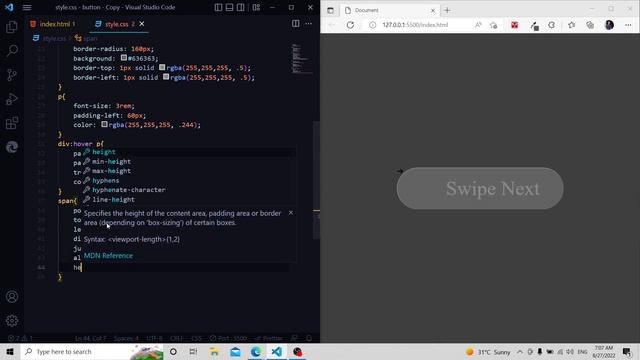Open Edge Collections

click(590, 25)
